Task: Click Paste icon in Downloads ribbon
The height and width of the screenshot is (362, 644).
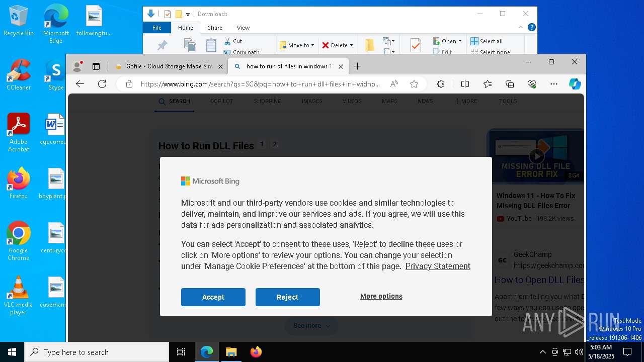Action: (x=211, y=45)
